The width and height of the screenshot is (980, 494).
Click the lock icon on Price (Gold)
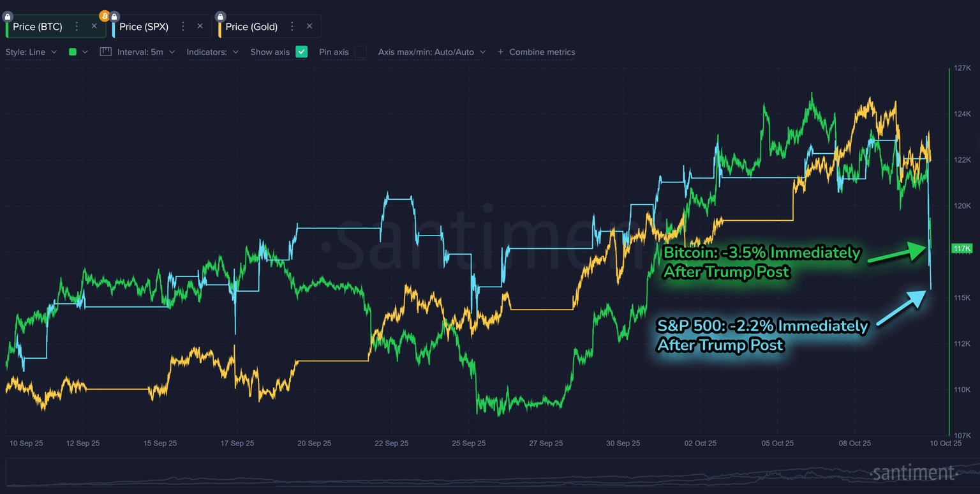coord(220,17)
